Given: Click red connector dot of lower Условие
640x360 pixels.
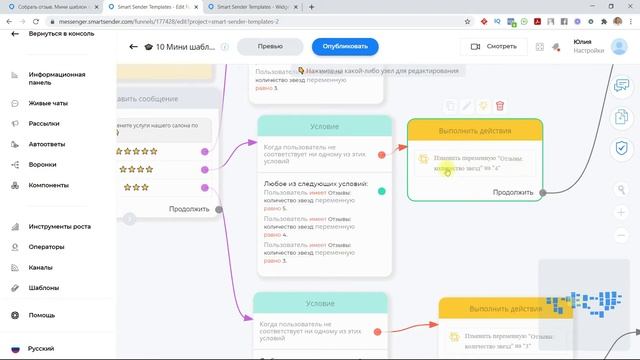Looking at the screenshot, I should pos(377,332).
